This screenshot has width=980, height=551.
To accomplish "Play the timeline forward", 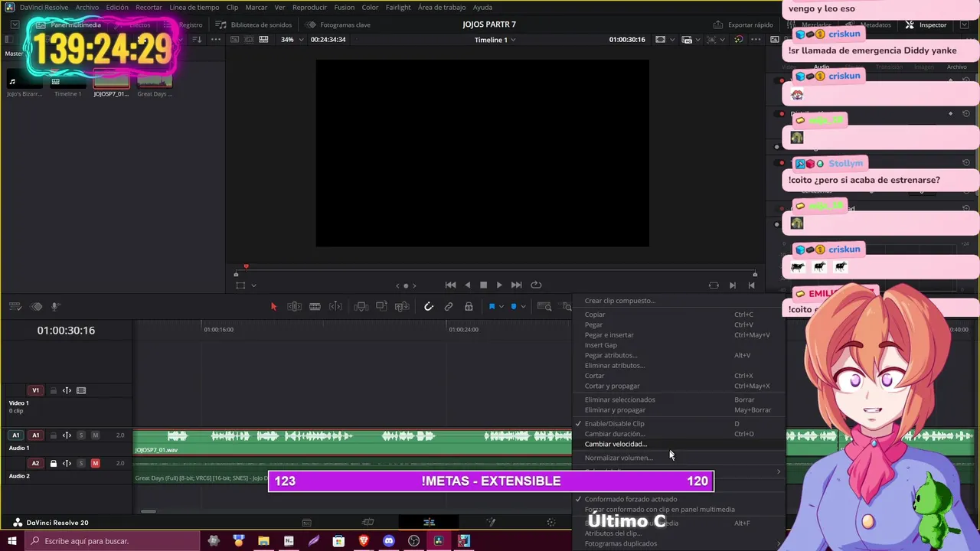I will [499, 285].
